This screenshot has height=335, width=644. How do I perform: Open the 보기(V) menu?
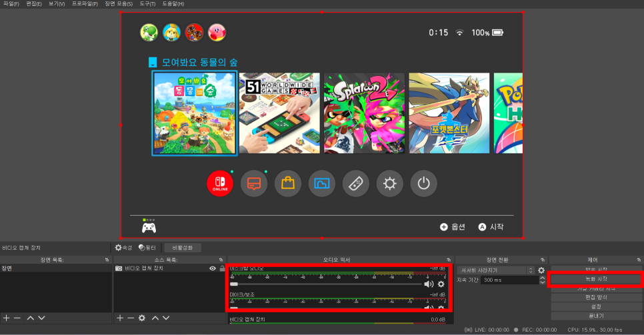pos(57,4)
